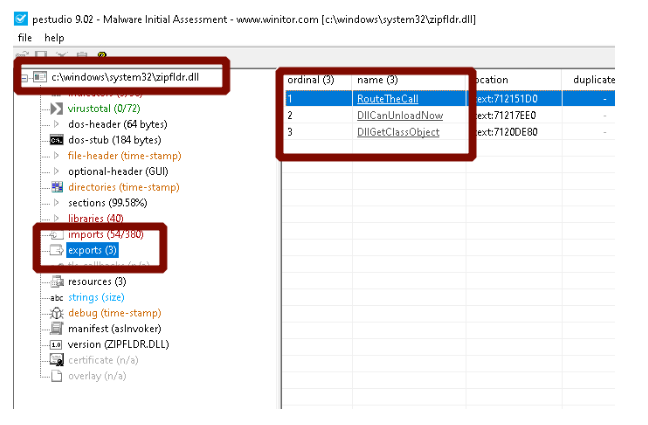This screenshot has width=648, height=425.
Task: Click the overlay page icon
Action: coord(57,376)
